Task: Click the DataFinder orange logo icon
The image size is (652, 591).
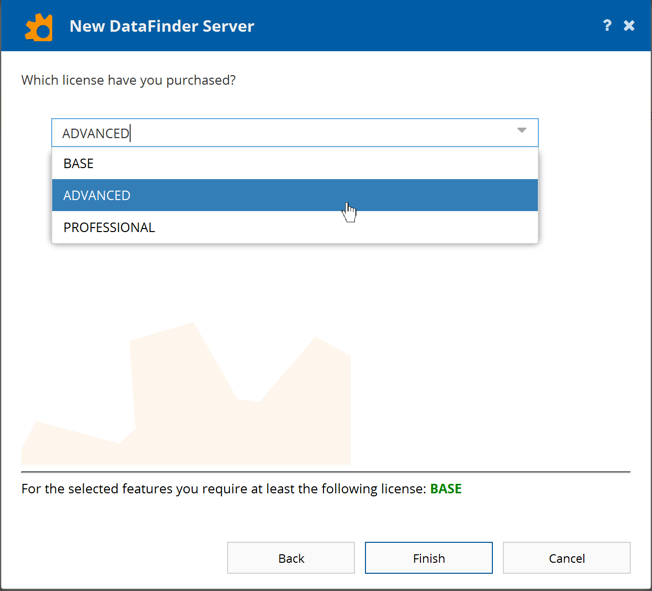Action: 39,26
